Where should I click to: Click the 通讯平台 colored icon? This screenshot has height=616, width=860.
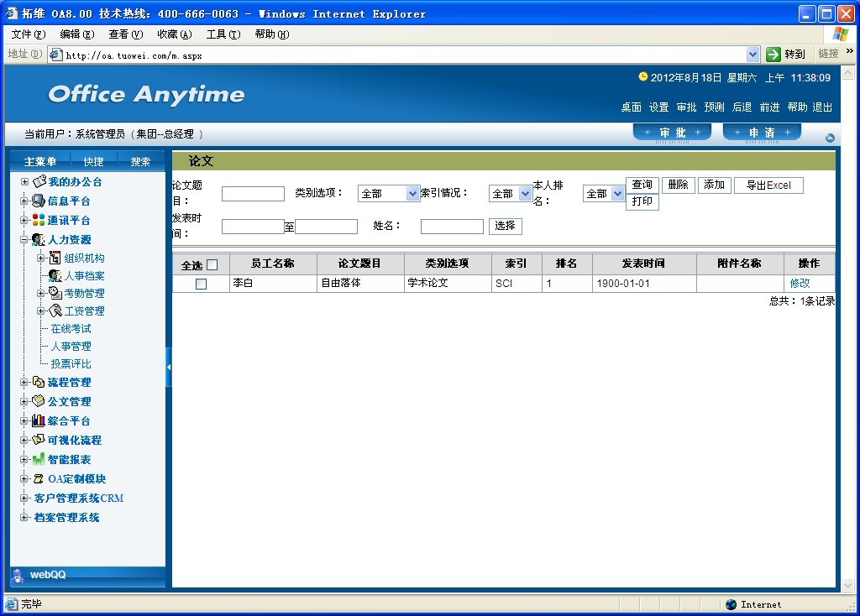tap(39, 220)
